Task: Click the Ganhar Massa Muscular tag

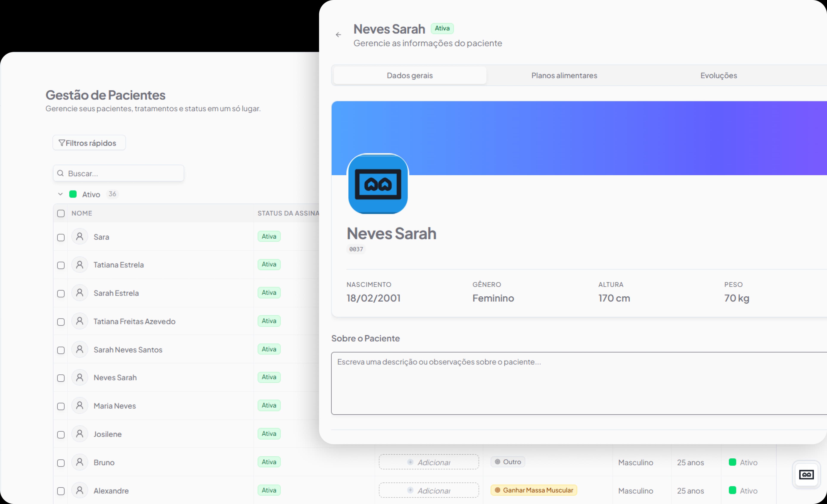Action: (534, 490)
